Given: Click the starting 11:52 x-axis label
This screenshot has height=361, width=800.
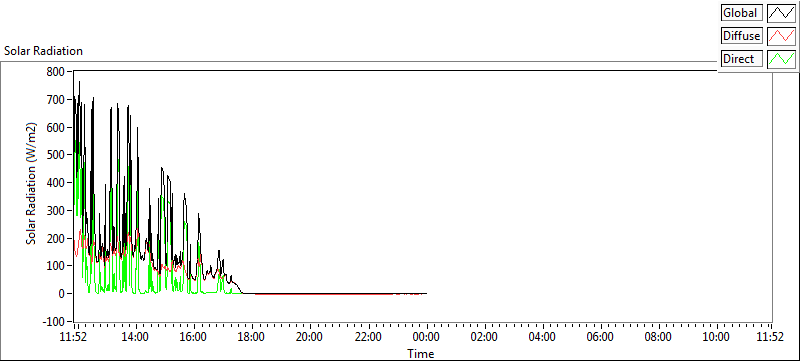Looking at the screenshot, I should coord(74,337).
